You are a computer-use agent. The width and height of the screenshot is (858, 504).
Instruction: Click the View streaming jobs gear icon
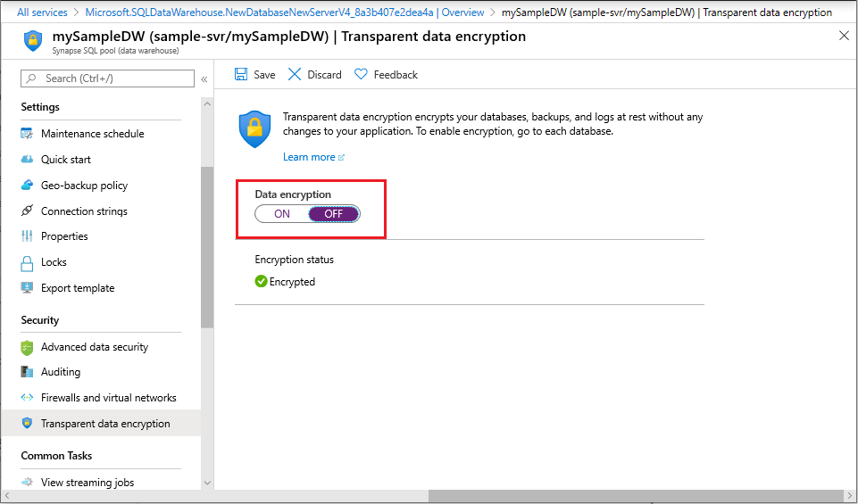tap(27, 482)
